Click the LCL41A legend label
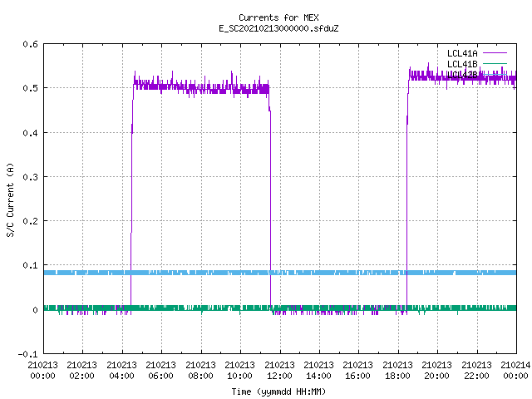Image resolution: width=532 pixels, height=399 pixels. [x=462, y=53]
